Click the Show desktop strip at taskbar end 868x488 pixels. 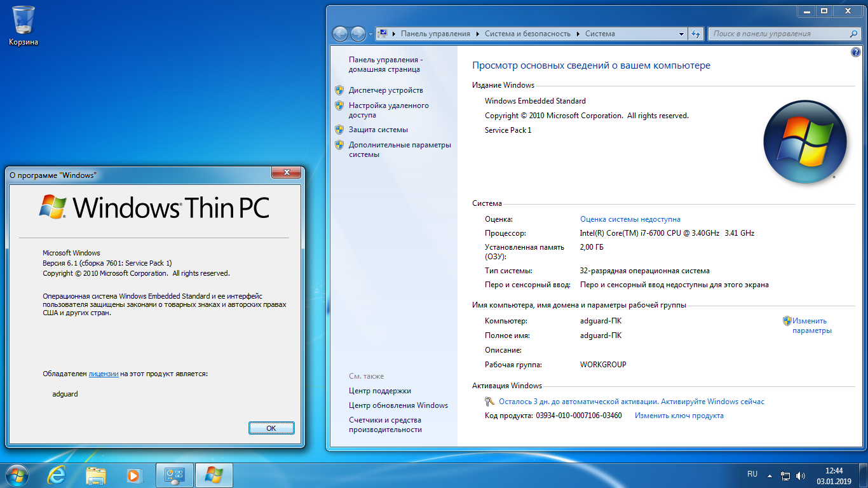(864, 475)
